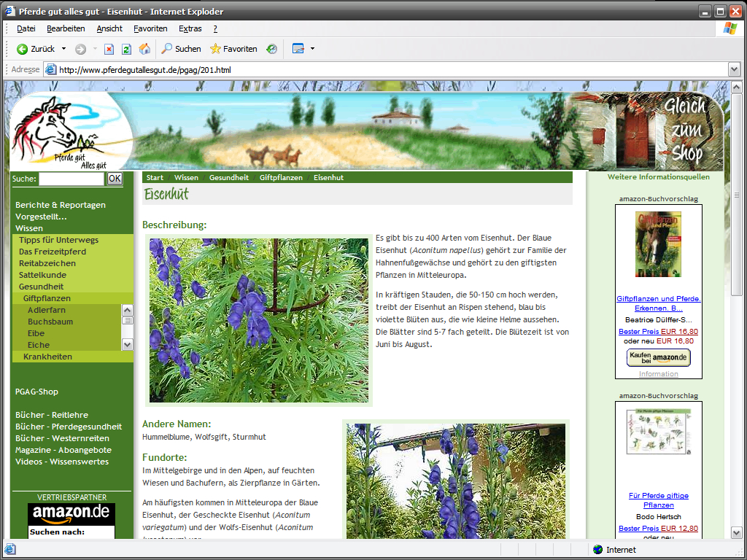This screenshot has width=747, height=560.
Task: Go to Wissen breadcrumb
Action: tap(186, 178)
